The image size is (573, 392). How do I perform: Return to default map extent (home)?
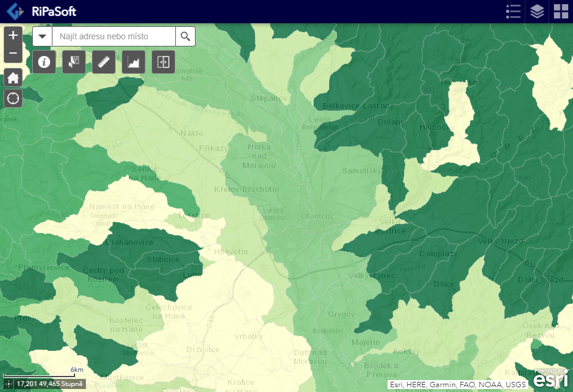(13, 77)
